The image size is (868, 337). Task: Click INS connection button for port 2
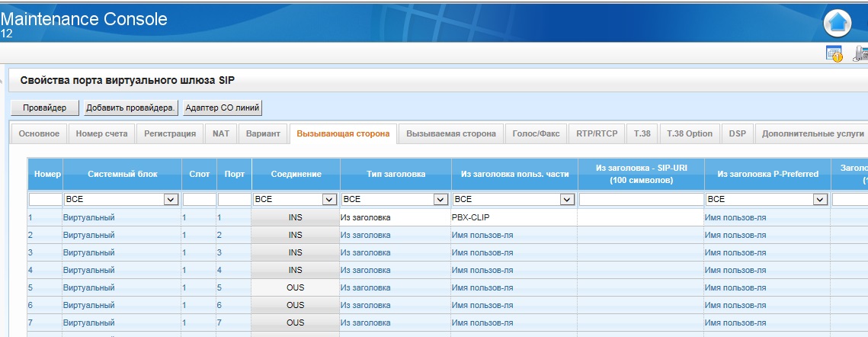296,235
